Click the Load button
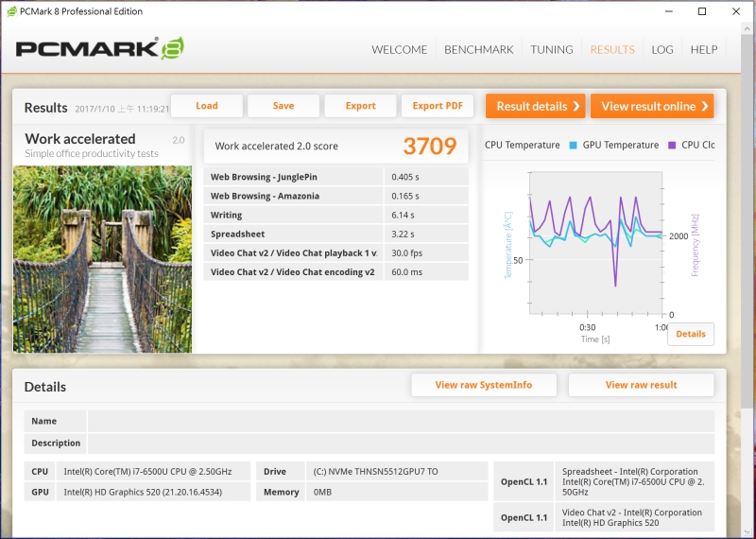The height and width of the screenshot is (539, 756). [x=206, y=106]
